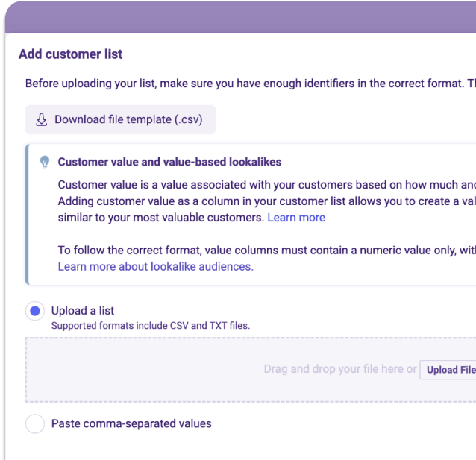Open the "Learn more" link after valuable customers
Screen dimensions: 476x460
(x=296, y=218)
